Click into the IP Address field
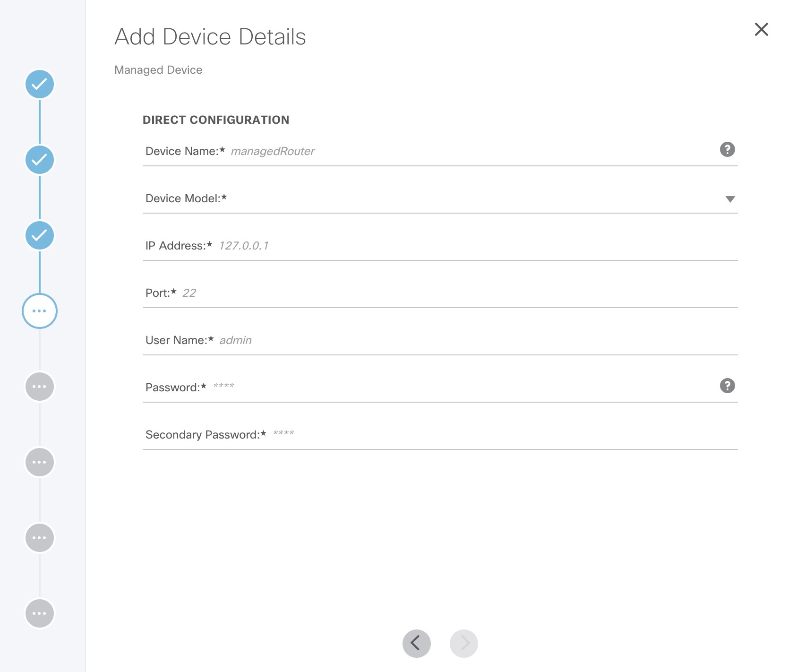The width and height of the screenshot is (788, 672). click(x=472, y=246)
